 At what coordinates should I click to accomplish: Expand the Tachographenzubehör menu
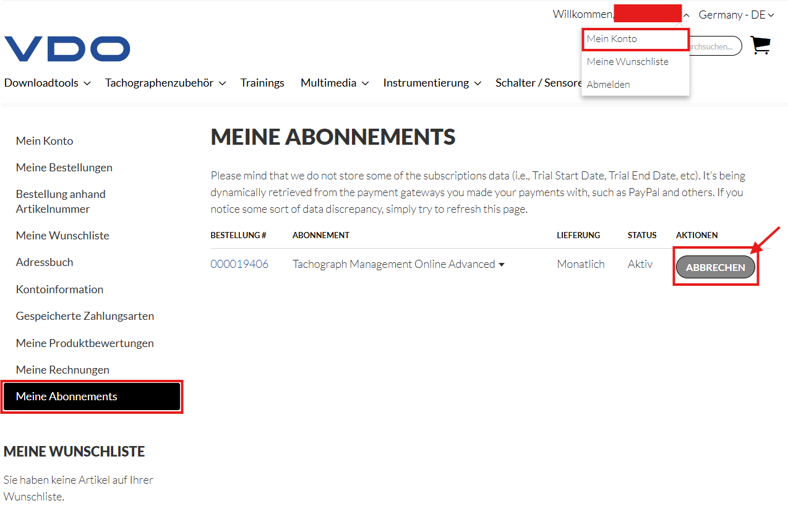click(x=165, y=83)
